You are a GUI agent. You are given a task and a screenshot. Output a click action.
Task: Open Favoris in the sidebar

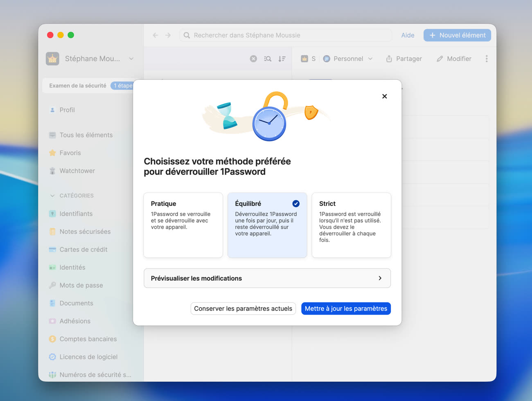pos(70,153)
